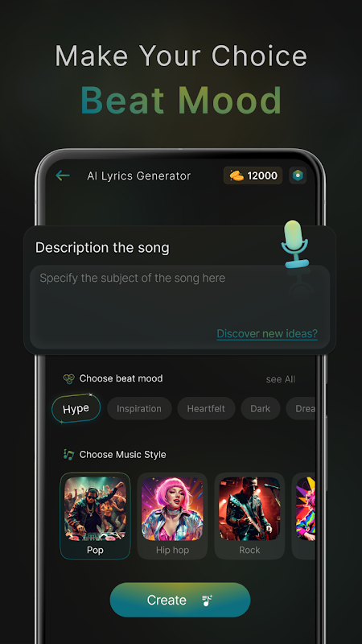Image resolution: width=362 pixels, height=644 pixels.
Task: Click the Create button
Action: click(180, 600)
